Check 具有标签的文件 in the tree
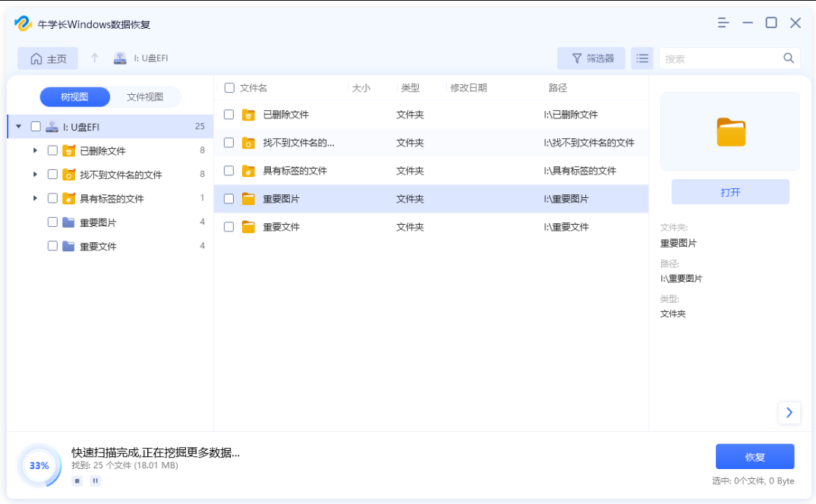Image resolution: width=816 pixels, height=504 pixels. click(52, 198)
